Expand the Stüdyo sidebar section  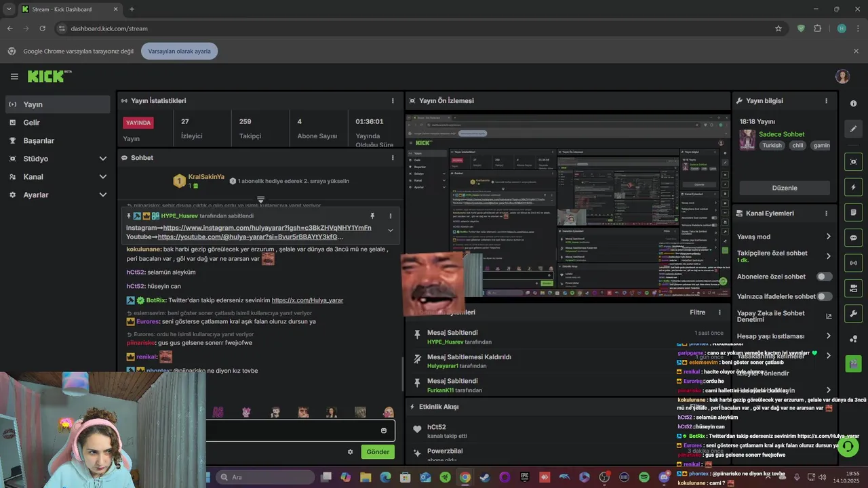[103, 159]
